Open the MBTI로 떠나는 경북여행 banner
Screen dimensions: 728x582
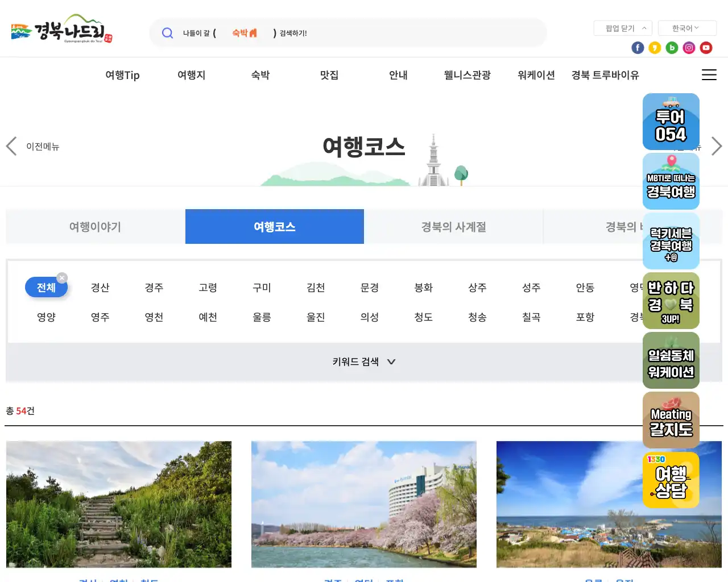(671, 181)
